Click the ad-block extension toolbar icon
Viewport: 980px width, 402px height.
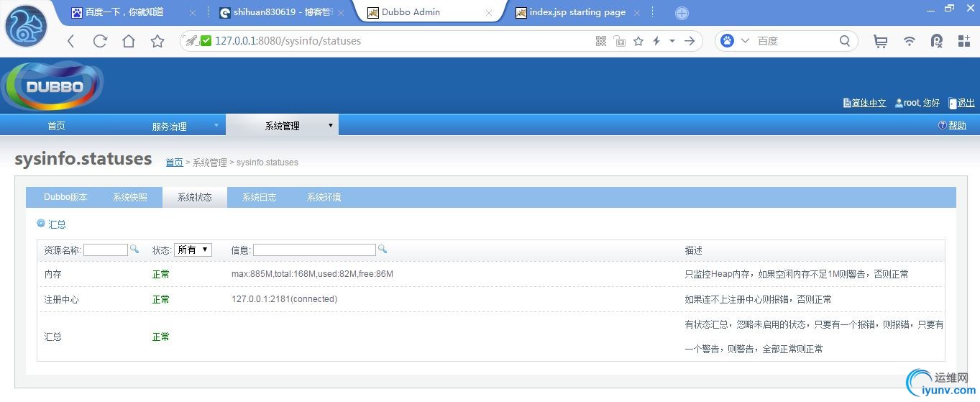[x=937, y=41]
